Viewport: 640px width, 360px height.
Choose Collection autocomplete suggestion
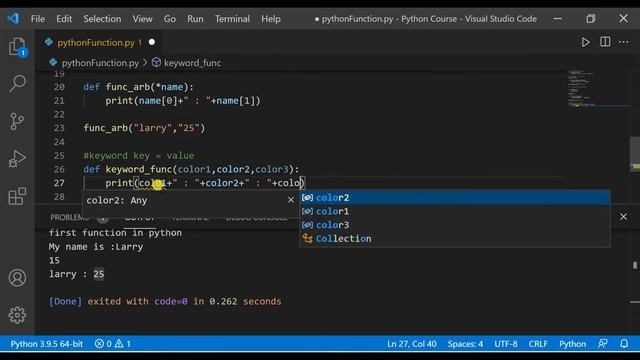(455, 239)
